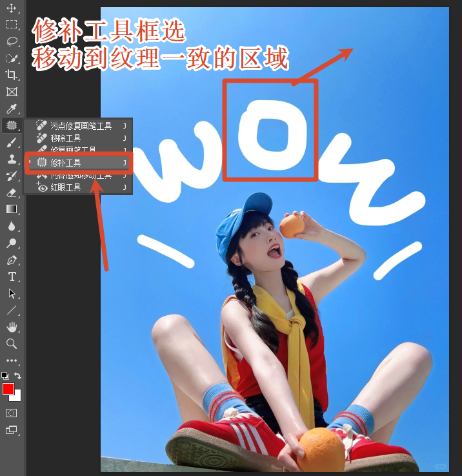Select the Quick Selection tool
This screenshot has width=462, height=476.
point(12,58)
